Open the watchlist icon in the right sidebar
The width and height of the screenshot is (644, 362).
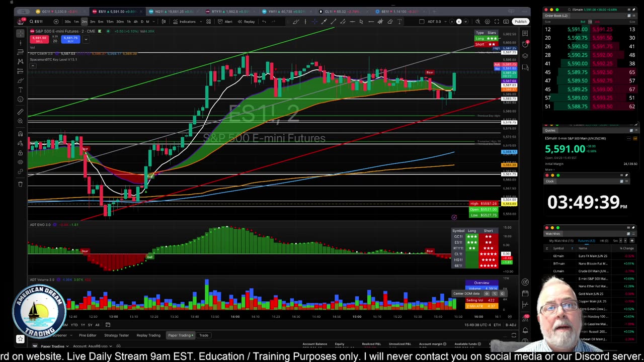pyautogui.click(x=525, y=33)
